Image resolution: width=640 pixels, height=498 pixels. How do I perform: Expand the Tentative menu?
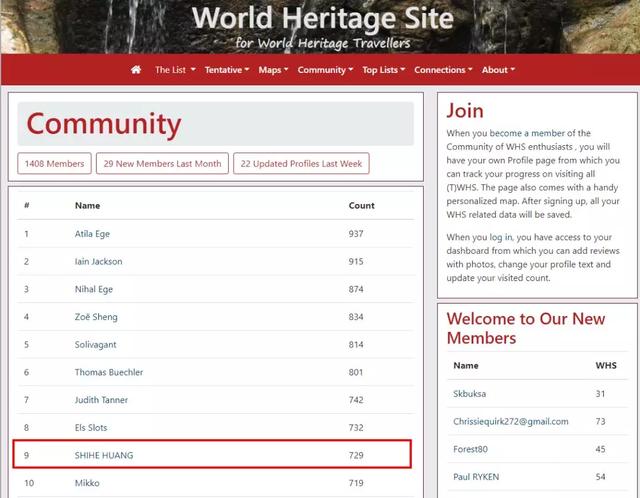point(227,70)
